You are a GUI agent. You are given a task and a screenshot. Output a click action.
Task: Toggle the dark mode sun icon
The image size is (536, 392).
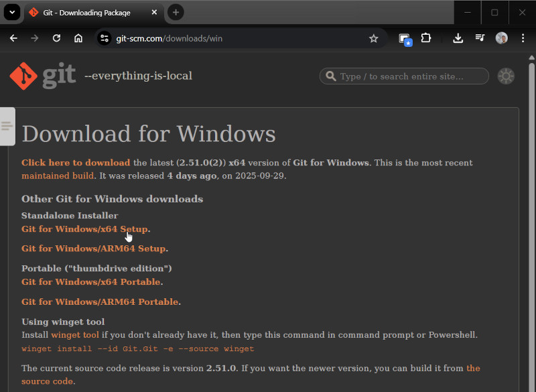[506, 76]
